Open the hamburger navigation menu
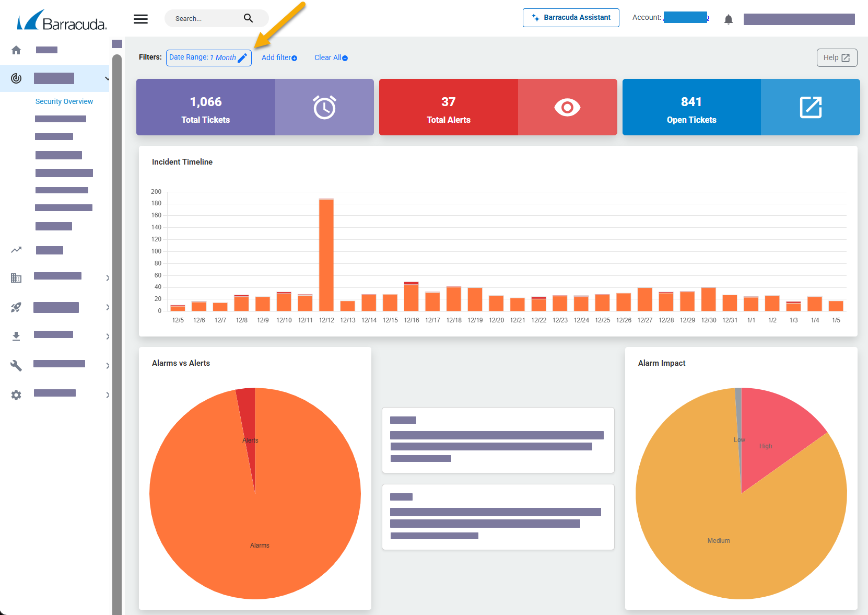Image resolution: width=868 pixels, height=615 pixels. (140, 19)
